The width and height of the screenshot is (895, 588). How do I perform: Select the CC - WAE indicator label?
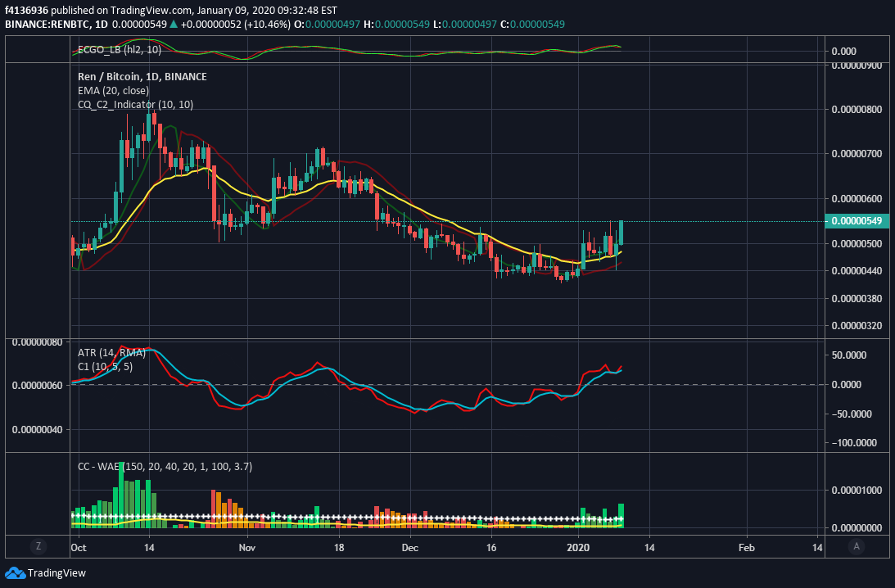click(165, 467)
